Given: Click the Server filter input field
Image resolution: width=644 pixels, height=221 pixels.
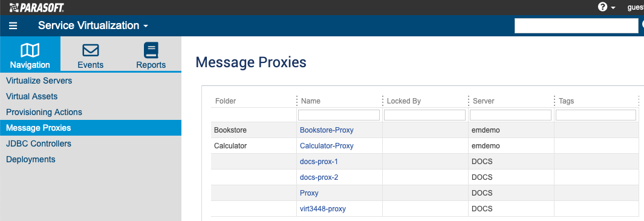Looking at the screenshot, I should point(510,115).
